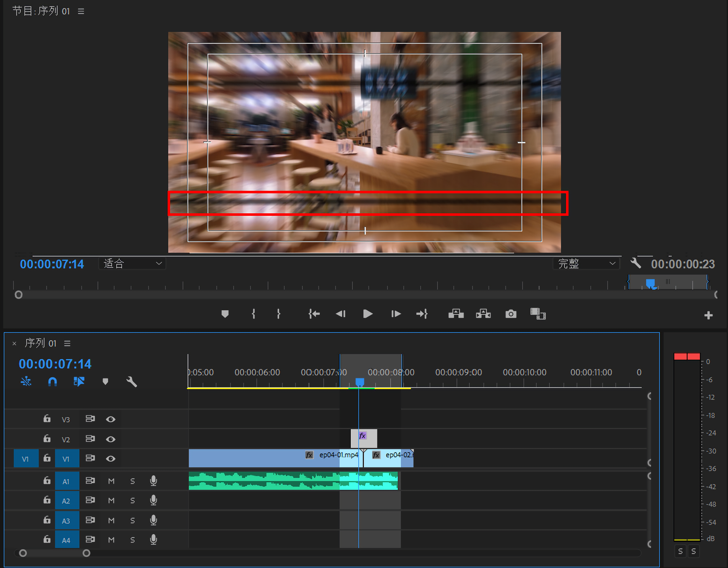Click the Mark In bracket button
Screen dimensions: 728x568
click(253, 314)
